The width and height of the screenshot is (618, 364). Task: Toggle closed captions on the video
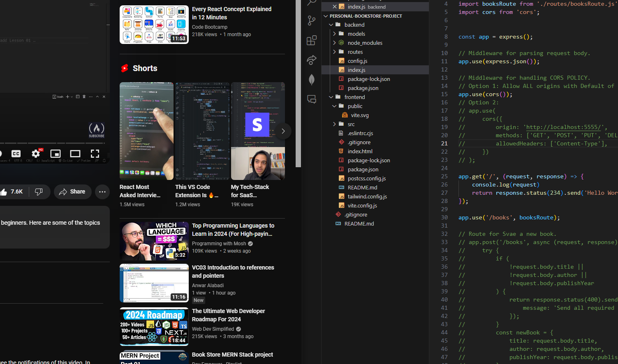pyautogui.click(x=16, y=154)
